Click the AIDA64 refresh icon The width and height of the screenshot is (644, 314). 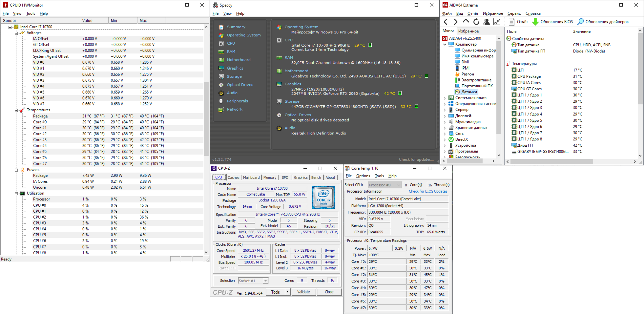tap(476, 22)
